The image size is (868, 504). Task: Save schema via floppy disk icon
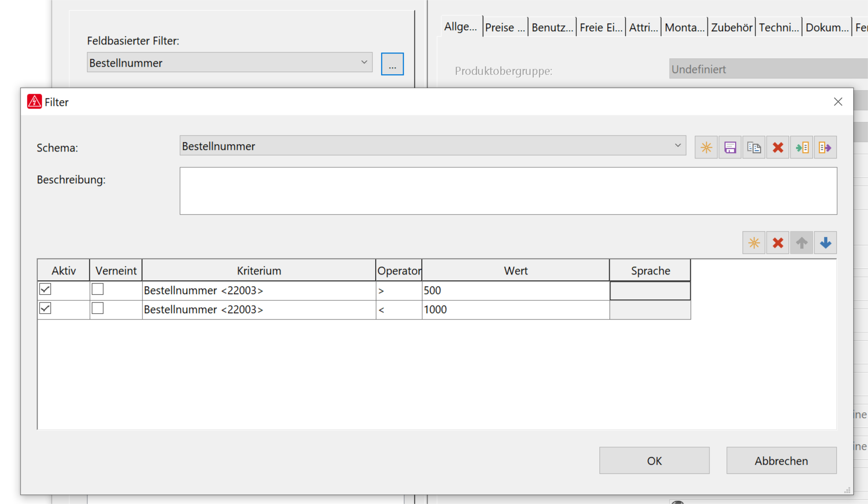click(730, 147)
